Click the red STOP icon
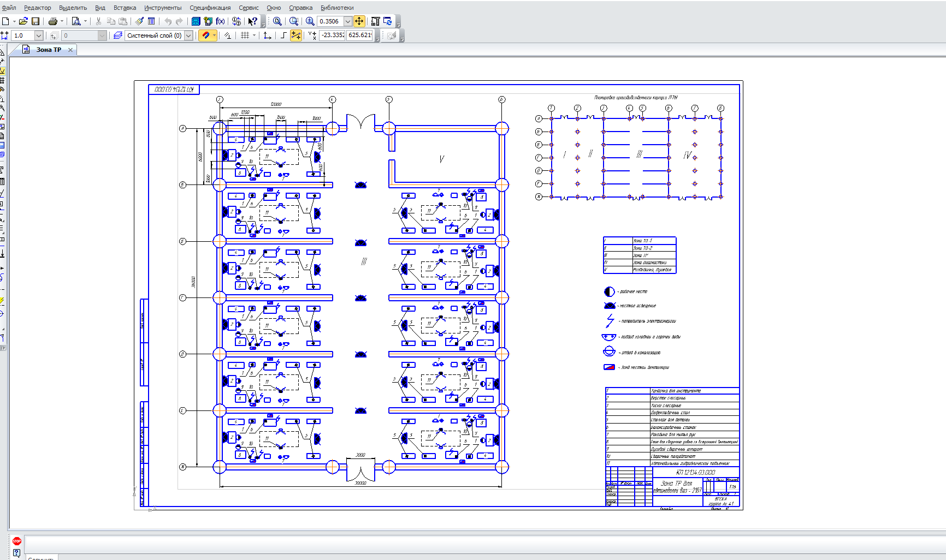Viewport: 946px width, 560px height. (x=17, y=541)
